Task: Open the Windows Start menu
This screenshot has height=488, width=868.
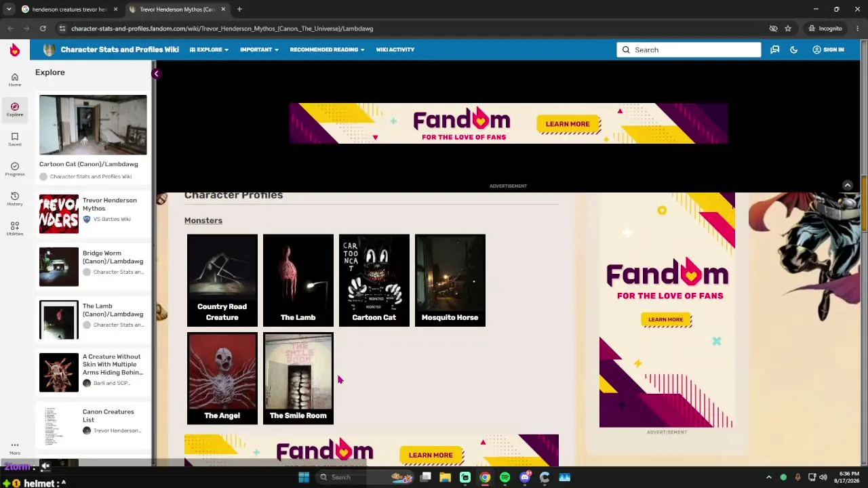Action: (304, 477)
